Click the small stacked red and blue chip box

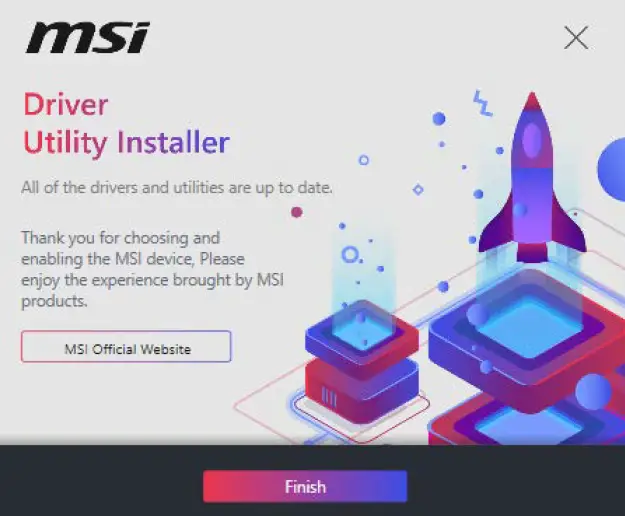click(362, 361)
